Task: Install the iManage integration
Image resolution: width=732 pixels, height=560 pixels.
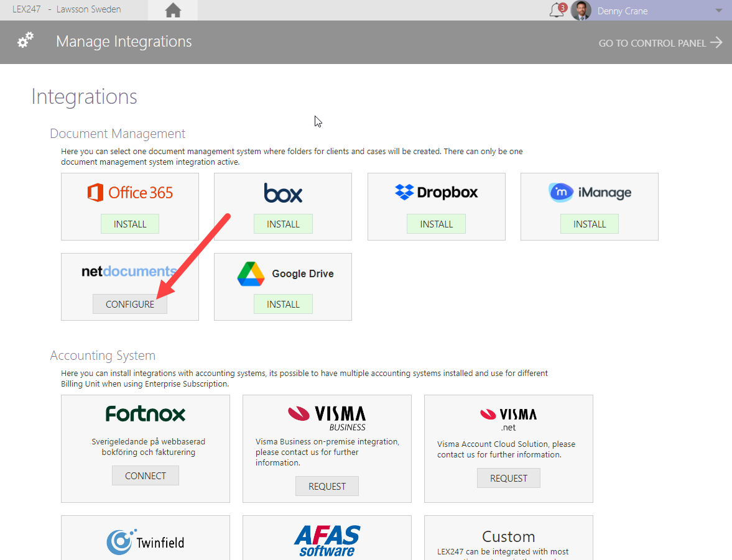Action: pos(590,224)
